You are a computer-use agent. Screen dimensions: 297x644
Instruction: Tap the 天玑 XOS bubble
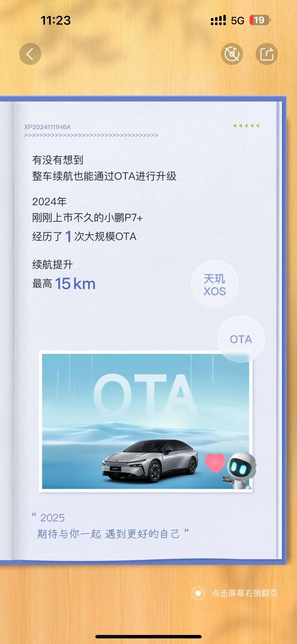(214, 284)
